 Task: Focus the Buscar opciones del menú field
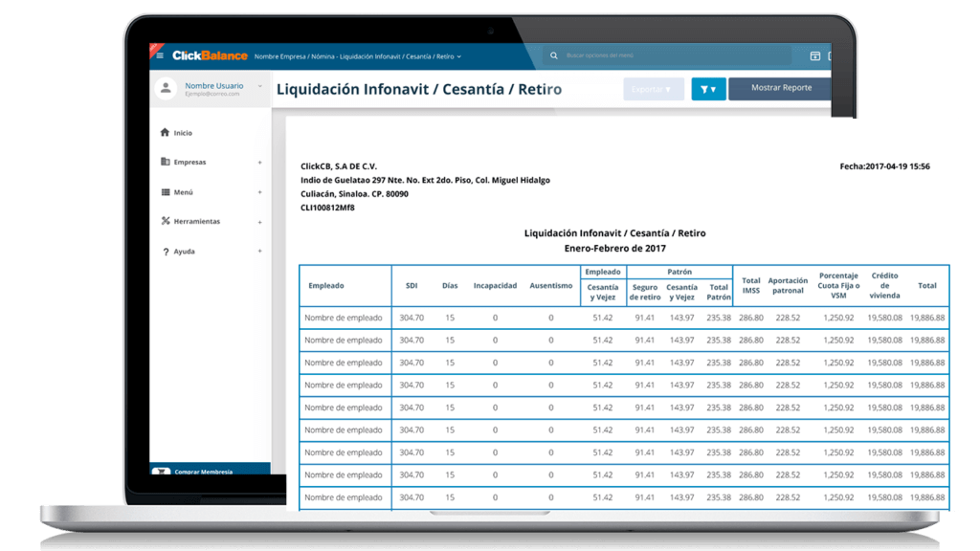(x=670, y=56)
